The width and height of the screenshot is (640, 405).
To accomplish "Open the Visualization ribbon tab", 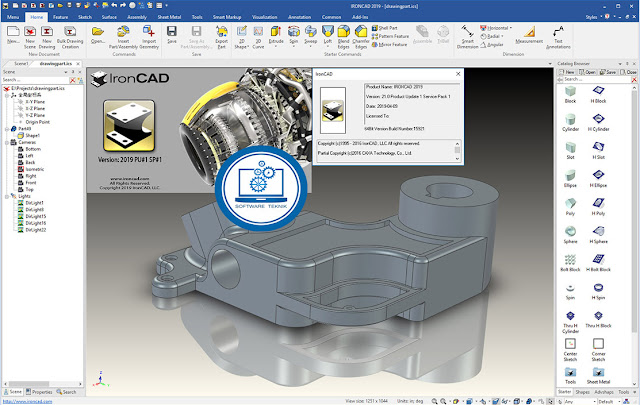I will click(x=264, y=17).
